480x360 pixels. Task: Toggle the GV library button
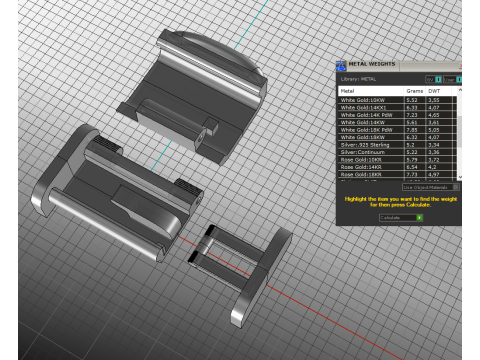tap(433, 79)
